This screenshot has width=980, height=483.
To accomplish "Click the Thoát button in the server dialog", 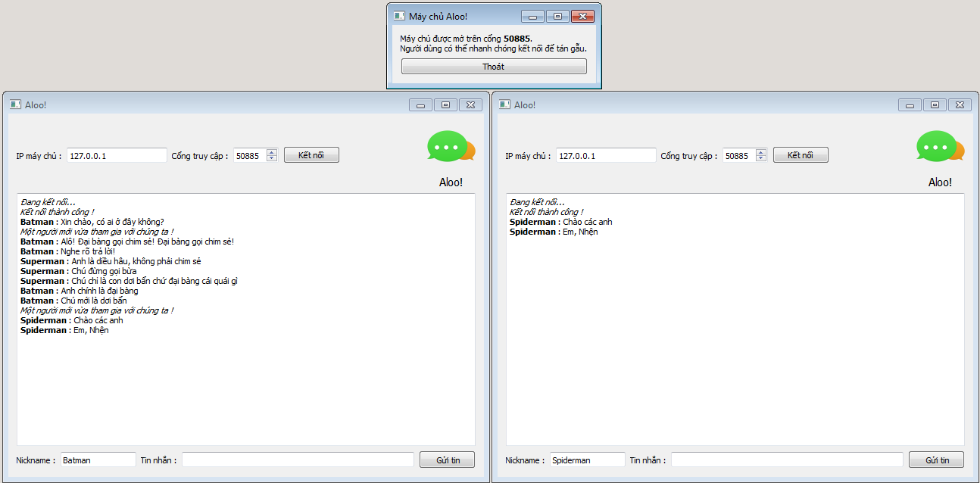I will pos(494,67).
